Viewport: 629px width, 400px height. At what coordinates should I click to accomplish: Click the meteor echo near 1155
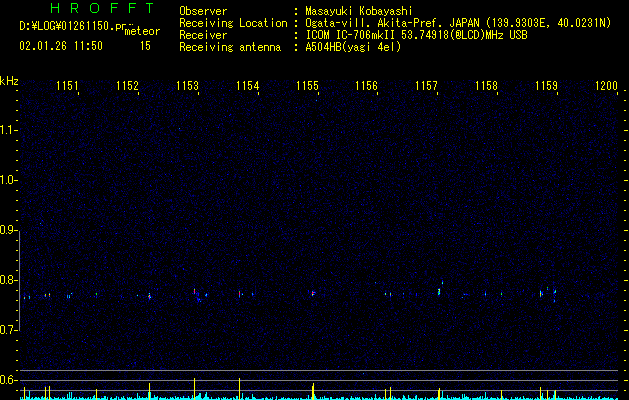coord(313,293)
